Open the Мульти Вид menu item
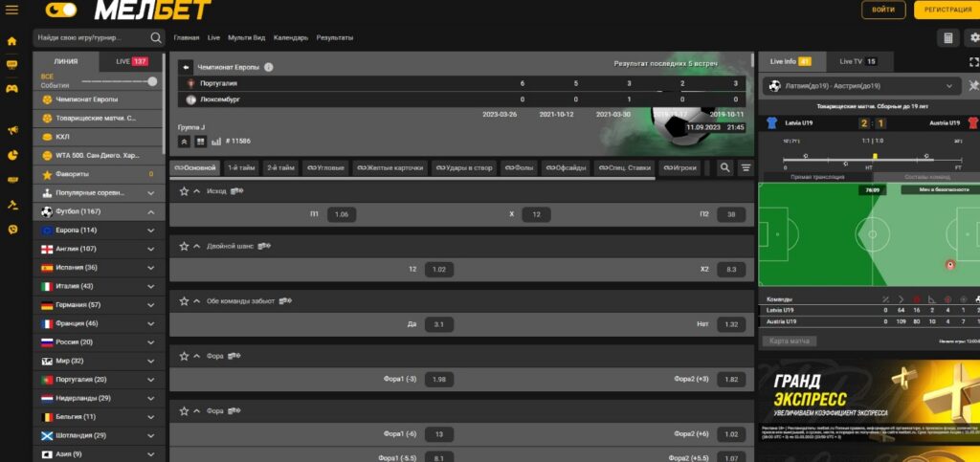This screenshot has width=980, height=462. point(246,38)
